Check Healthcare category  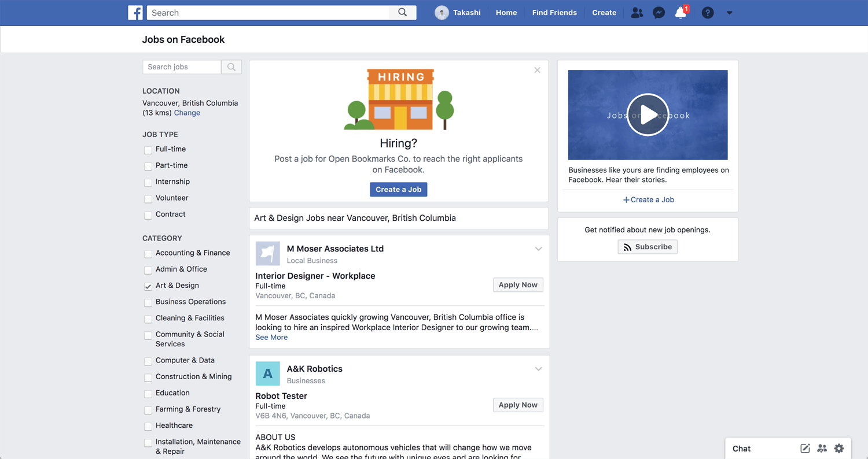[148, 426]
